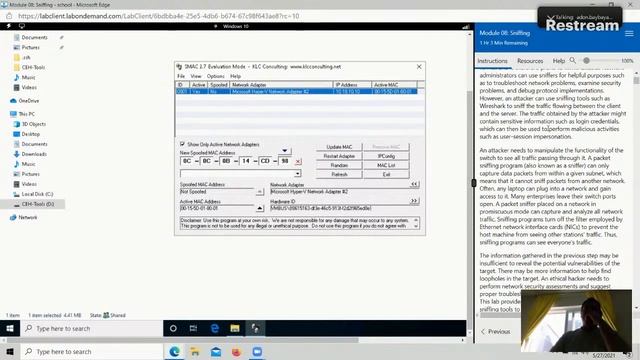The image size is (640, 360).
Task: Open the manufacturer combo box below MAC fields
Action: click(240, 173)
